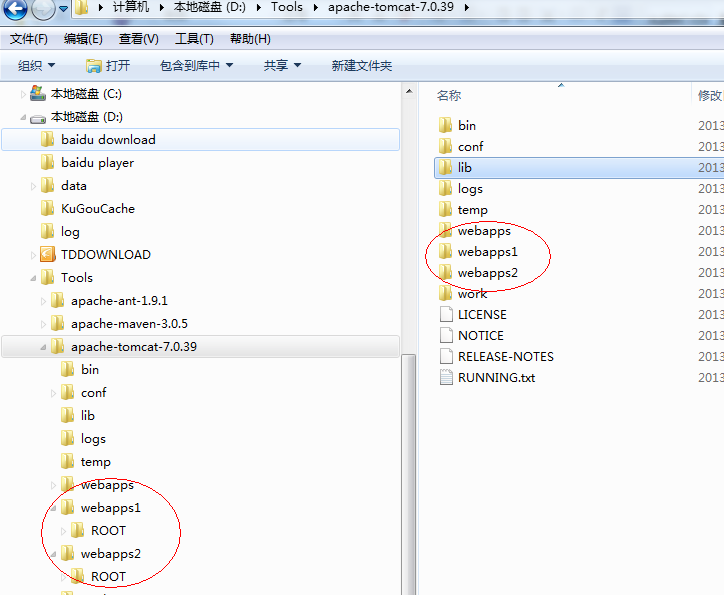This screenshot has height=595, width=724.
Task: Select temp folder icon in file list
Action: [x=446, y=210]
